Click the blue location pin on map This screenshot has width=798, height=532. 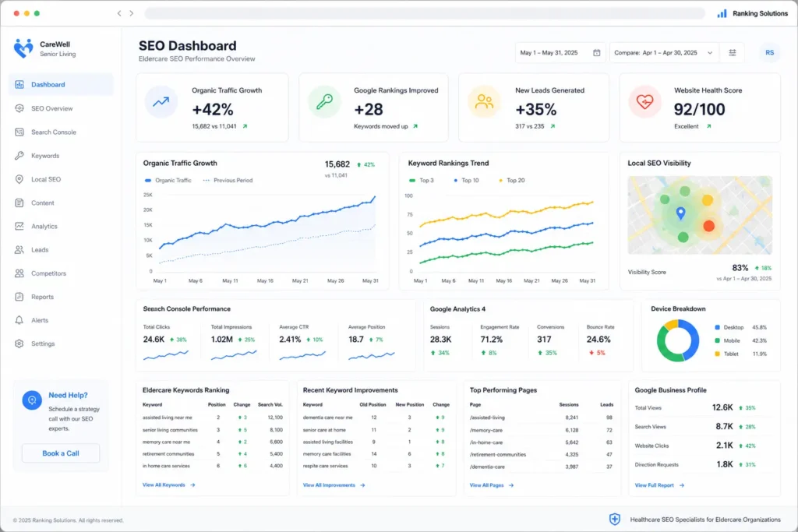pyautogui.click(x=680, y=213)
